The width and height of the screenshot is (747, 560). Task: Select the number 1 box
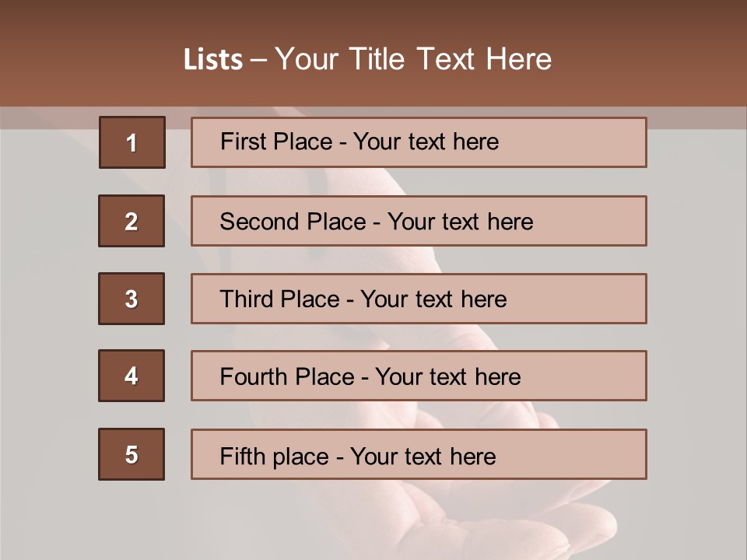132,142
